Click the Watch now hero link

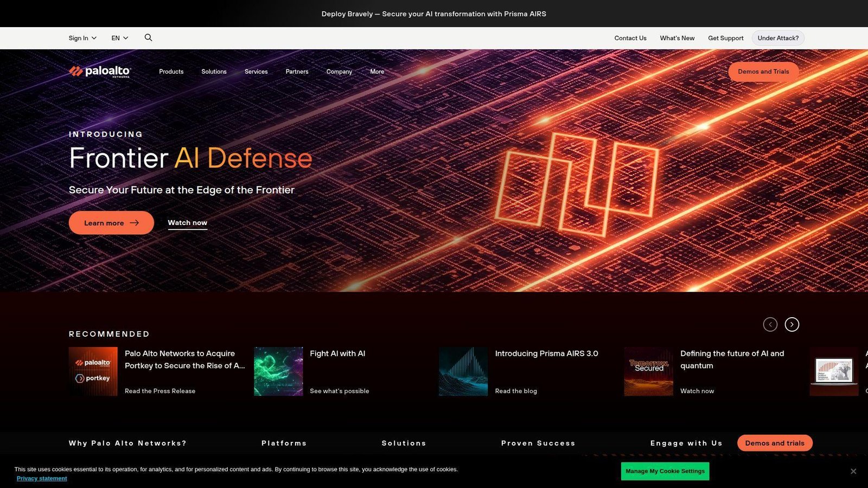(187, 223)
